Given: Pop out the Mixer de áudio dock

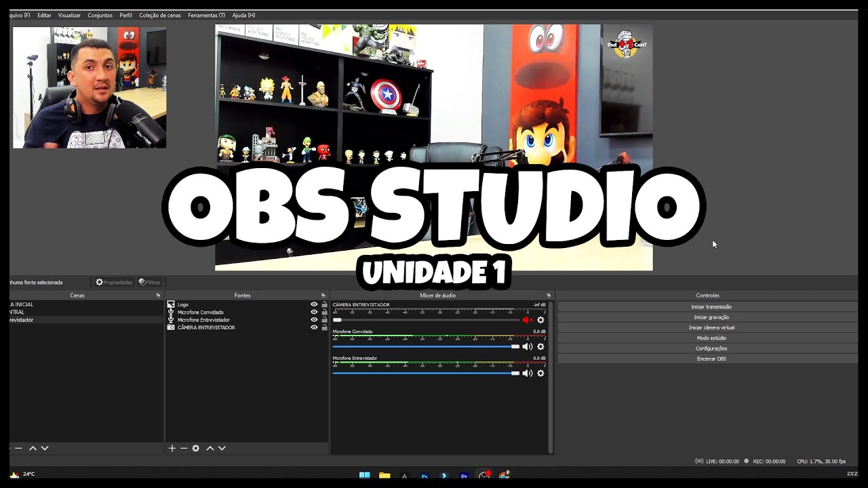Looking at the screenshot, I should pyautogui.click(x=549, y=296).
